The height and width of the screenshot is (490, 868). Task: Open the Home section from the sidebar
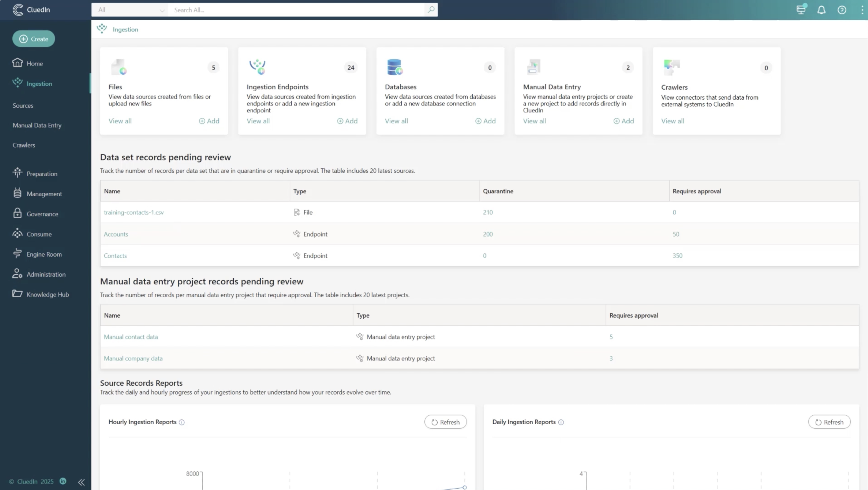pos(35,63)
